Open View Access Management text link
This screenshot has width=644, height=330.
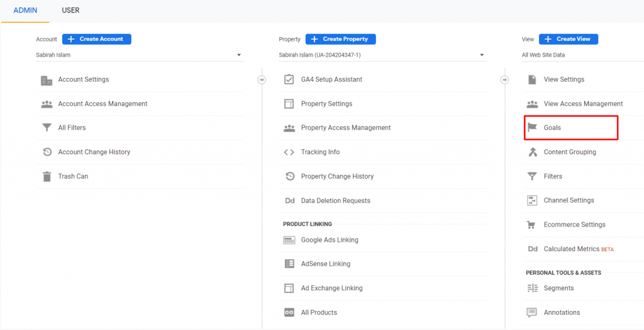click(x=583, y=104)
